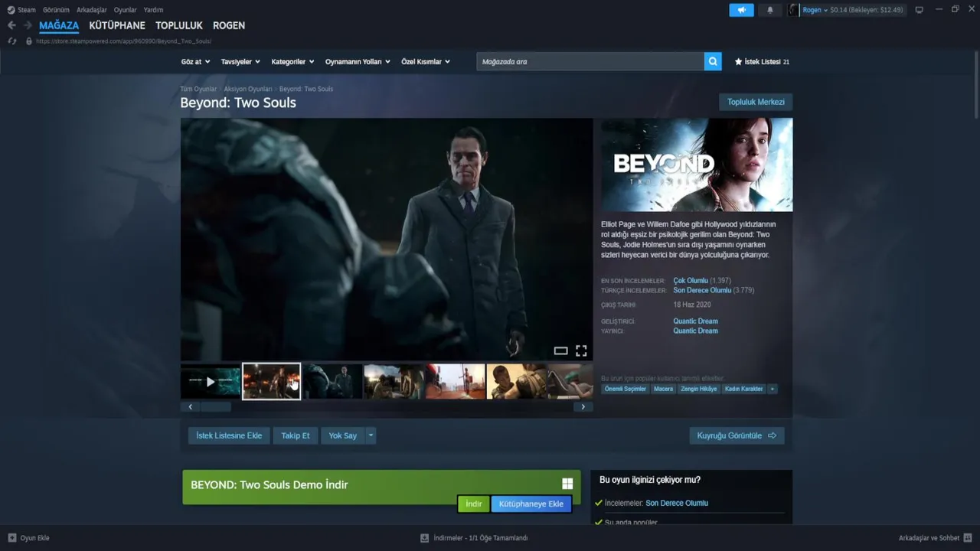Expand the Kategoriler dropdown

(x=292, y=61)
